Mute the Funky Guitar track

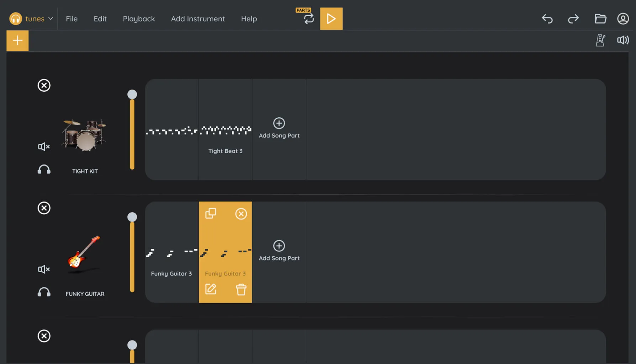click(44, 269)
